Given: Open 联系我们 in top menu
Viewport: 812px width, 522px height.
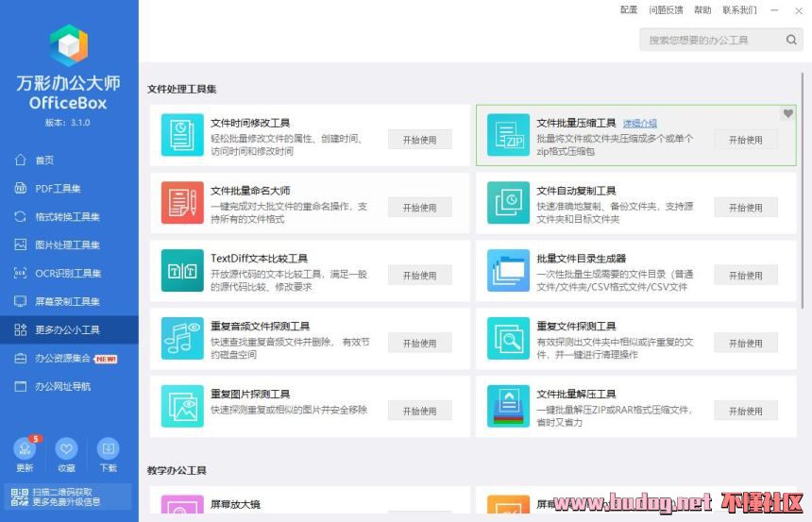Looking at the screenshot, I should (x=739, y=9).
